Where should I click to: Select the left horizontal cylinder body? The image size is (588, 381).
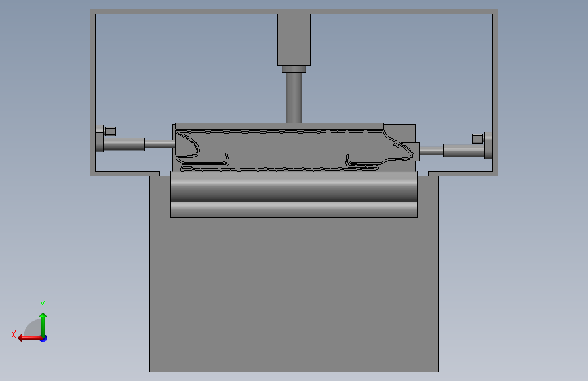tap(124, 144)
